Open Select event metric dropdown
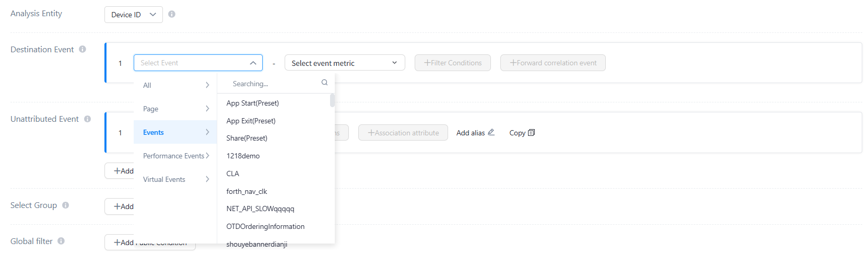The height and width of the screenshot is (254, 868). click(x=345, y=63)
